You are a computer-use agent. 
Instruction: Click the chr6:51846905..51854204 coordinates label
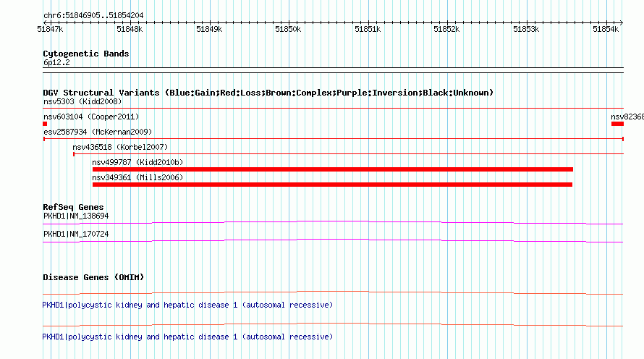[93, 15]
